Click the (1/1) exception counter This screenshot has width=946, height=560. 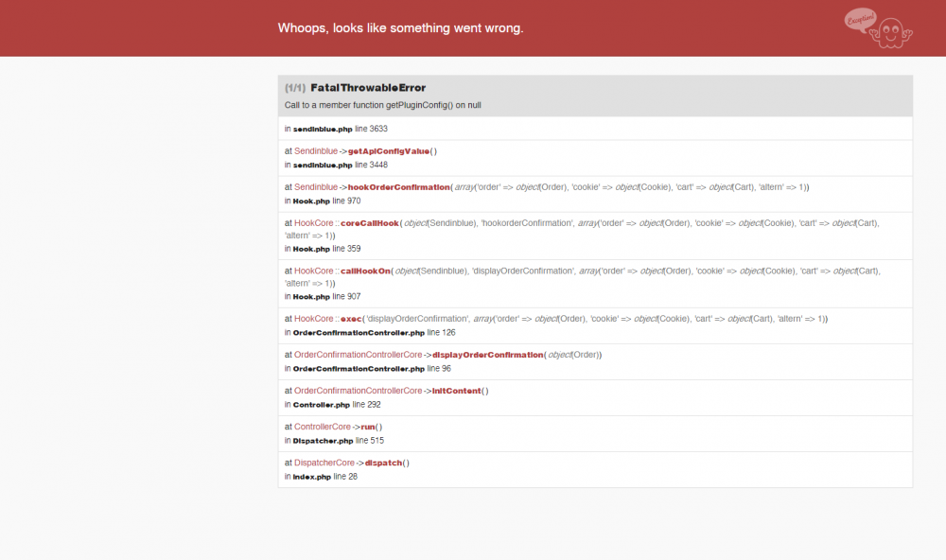293,87
